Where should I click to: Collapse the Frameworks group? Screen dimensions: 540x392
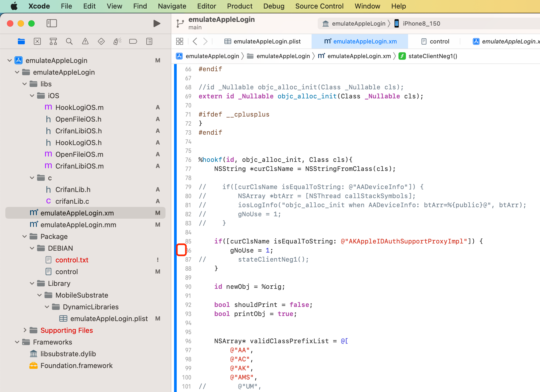pyautogui.click(x=17, y=342)
